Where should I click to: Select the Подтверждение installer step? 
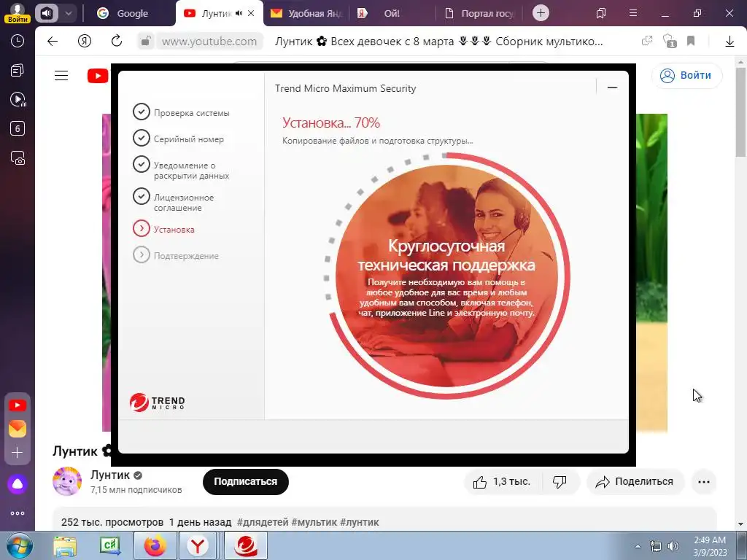[x=176, y=255]
